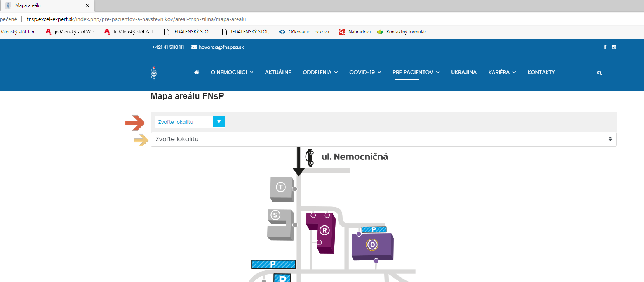The width and height of the screenshot is (644, 282).
Task: Click the parking sign above building O
Action: click(x=374, y=230)
